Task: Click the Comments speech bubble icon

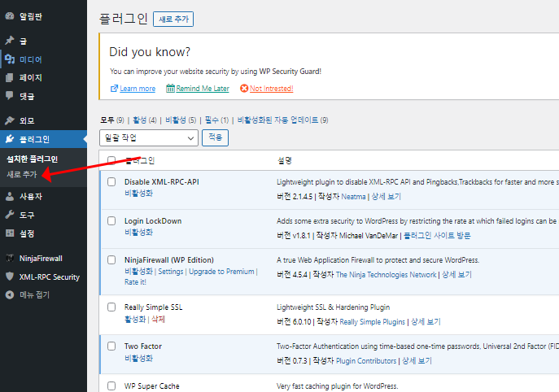Action: click(x=10, y=95)
